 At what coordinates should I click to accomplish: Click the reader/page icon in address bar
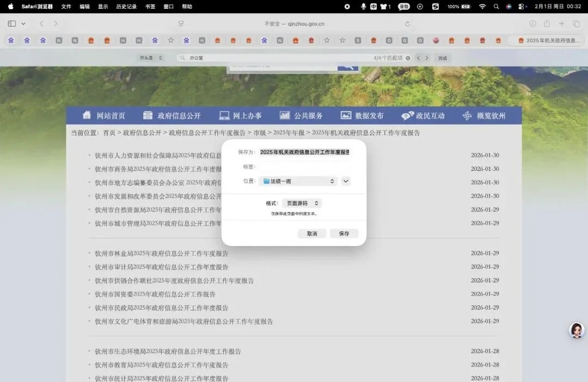181,23
